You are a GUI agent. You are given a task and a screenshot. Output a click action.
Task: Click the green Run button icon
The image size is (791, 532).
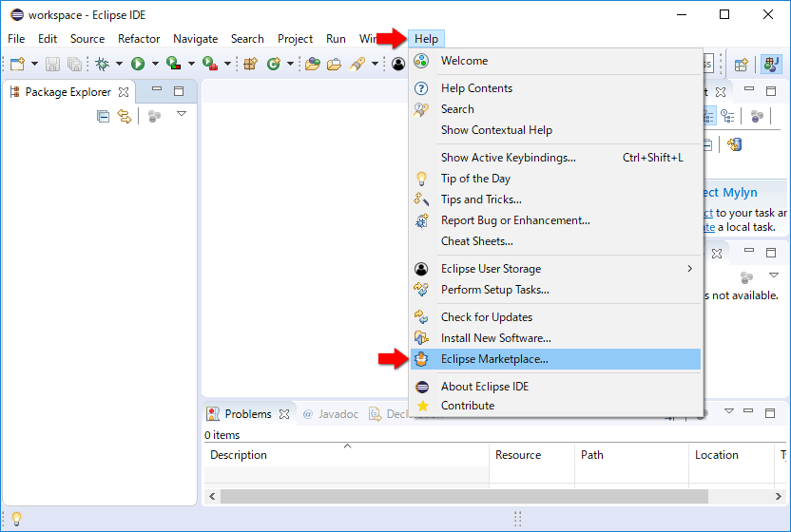click(x=138, y=64)
